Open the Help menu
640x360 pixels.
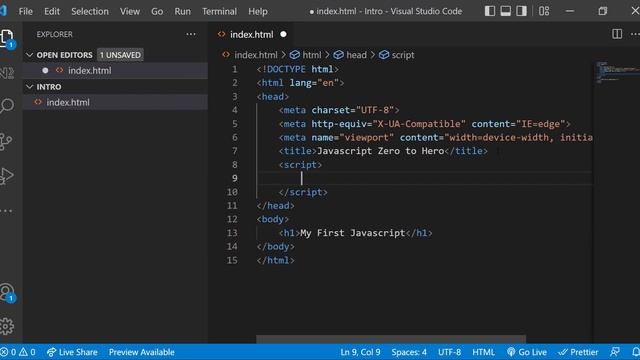258,11
